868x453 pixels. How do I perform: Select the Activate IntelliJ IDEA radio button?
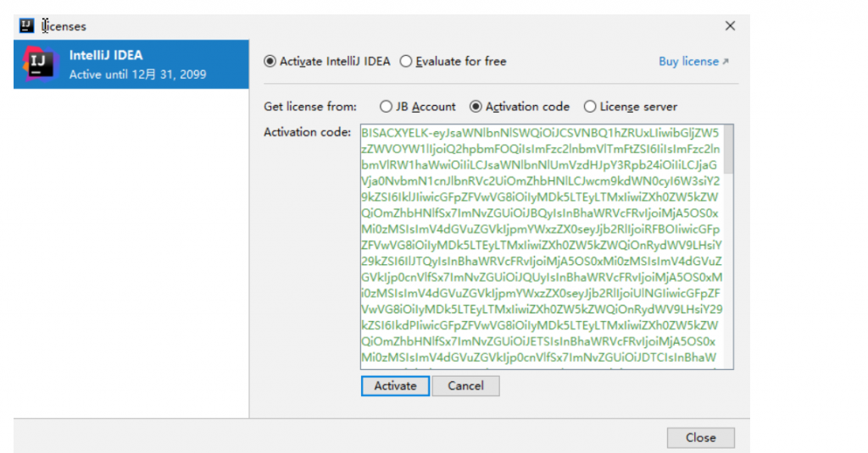(x=270, y=62)
